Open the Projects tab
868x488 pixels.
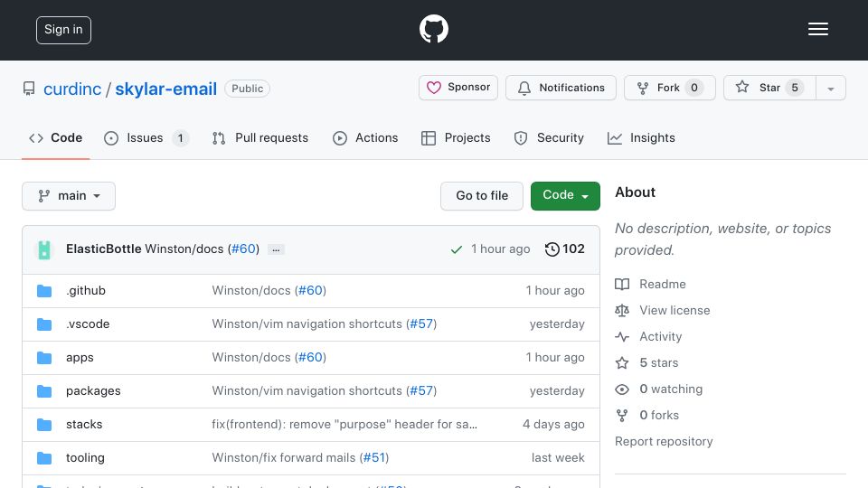point(456,137)
